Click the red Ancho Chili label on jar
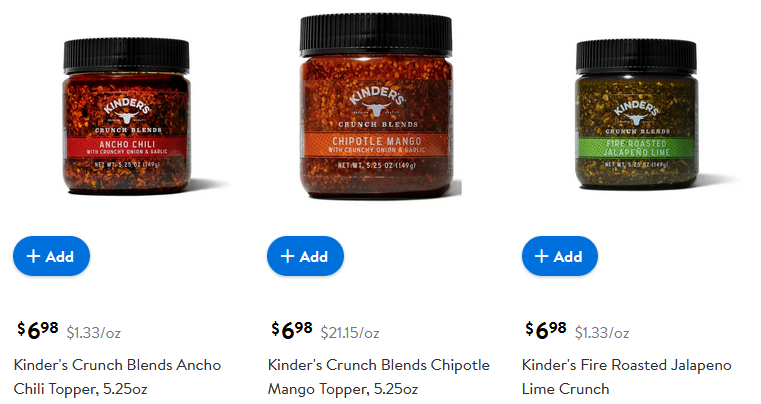The height and width of the screenshot is (404, 761). click(x=127, y=147)
